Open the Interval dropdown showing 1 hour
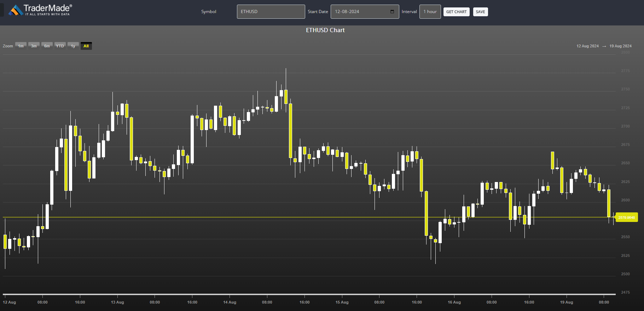Screen dimensions: 644x311 coord(430,12)
